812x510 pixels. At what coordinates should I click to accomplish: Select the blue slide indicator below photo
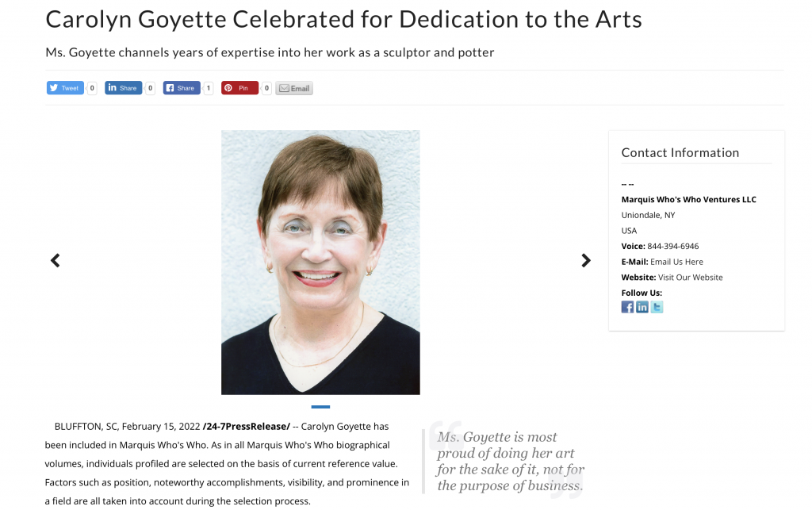(x=320, y=407)
